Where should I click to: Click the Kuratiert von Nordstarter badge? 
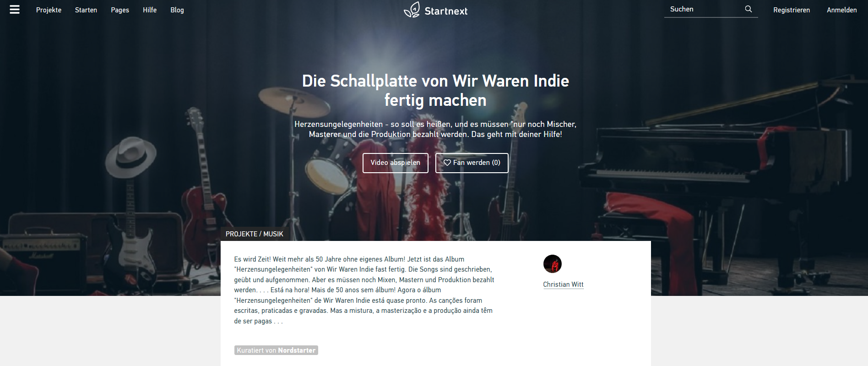[276, 350]
